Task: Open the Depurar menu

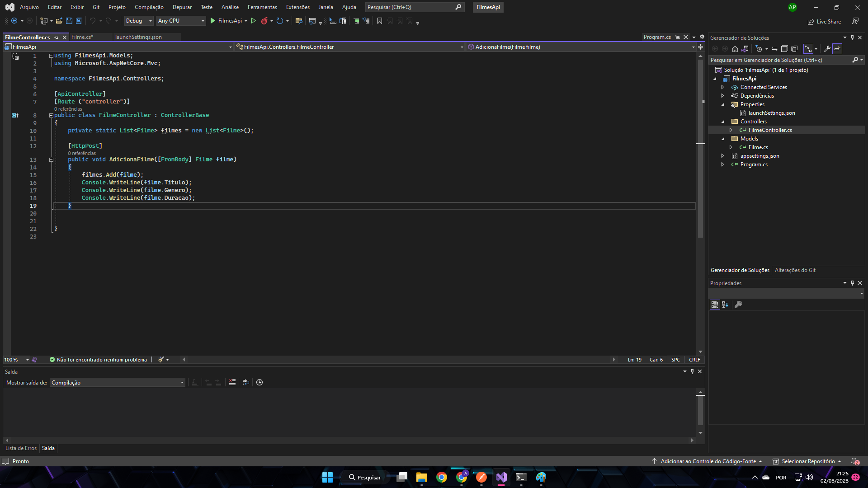Action: pyautogui.click(x=182, y=7)
